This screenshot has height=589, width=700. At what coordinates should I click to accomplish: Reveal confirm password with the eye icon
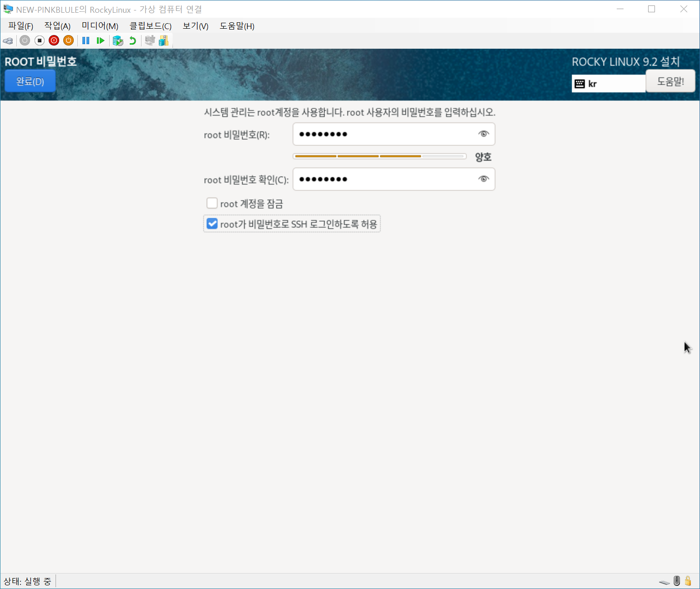(x=483, y=179)
